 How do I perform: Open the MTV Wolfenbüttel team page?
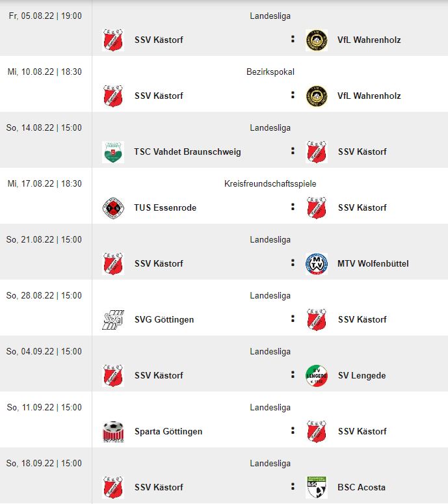click(373, 263)
